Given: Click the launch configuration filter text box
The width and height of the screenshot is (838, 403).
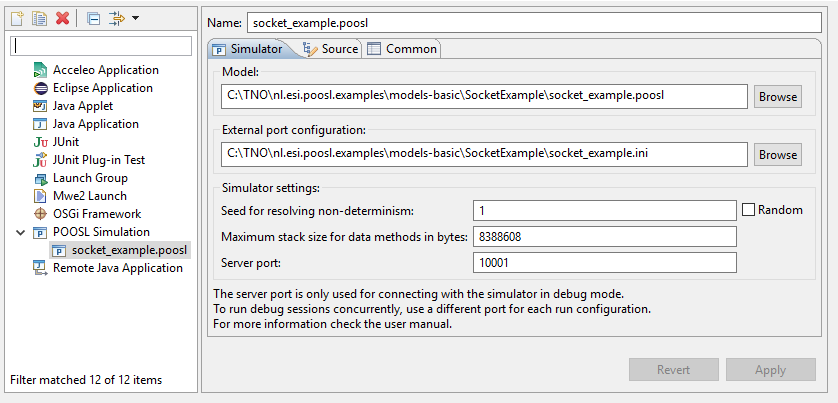Looking at the screenshot, I should (102, 46).
